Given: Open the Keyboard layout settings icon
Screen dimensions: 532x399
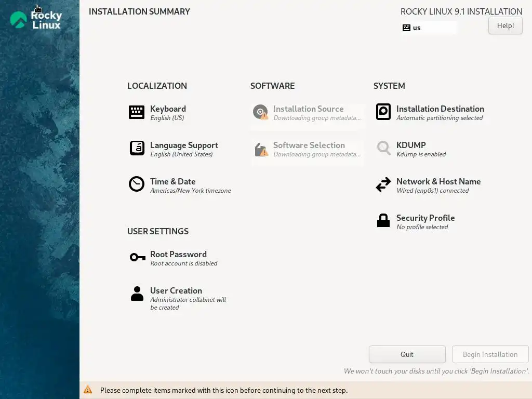Looking at the screenshot, I should 137,112.
